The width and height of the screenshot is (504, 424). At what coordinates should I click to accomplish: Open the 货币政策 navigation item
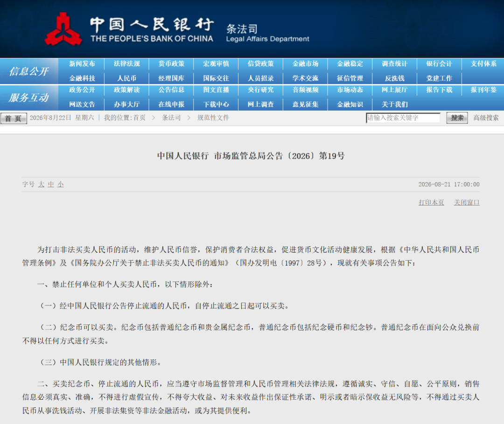click(x=171, y=64)
